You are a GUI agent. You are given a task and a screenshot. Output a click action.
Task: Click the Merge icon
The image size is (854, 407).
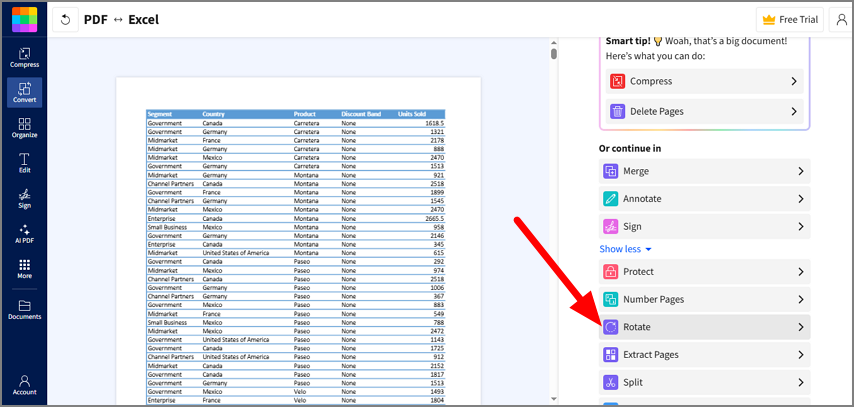[x=611, y=171]
